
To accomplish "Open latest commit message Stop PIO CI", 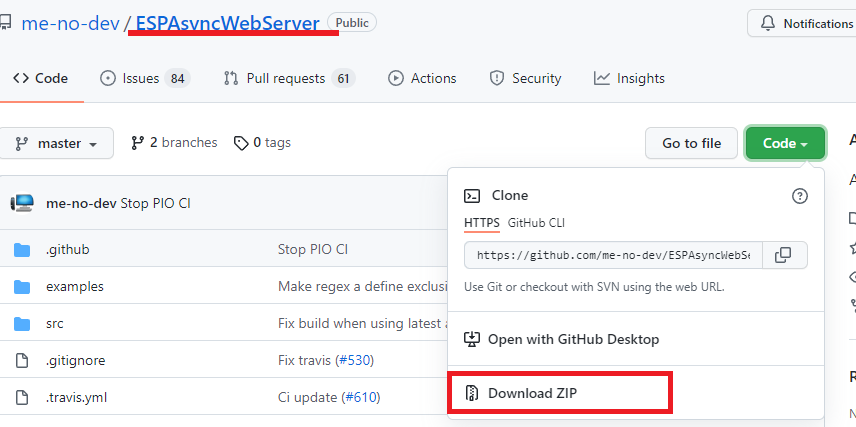I will [x=155, y=204].
